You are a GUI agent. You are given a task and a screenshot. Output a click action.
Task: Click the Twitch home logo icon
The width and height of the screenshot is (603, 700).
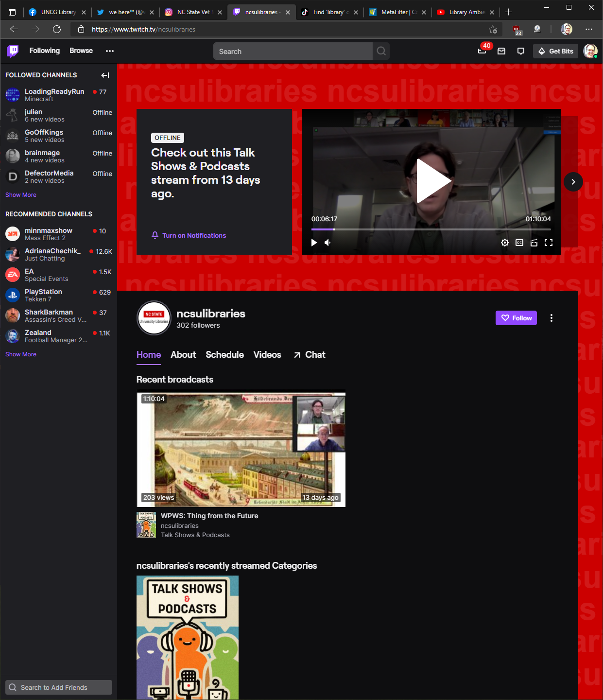13,51
